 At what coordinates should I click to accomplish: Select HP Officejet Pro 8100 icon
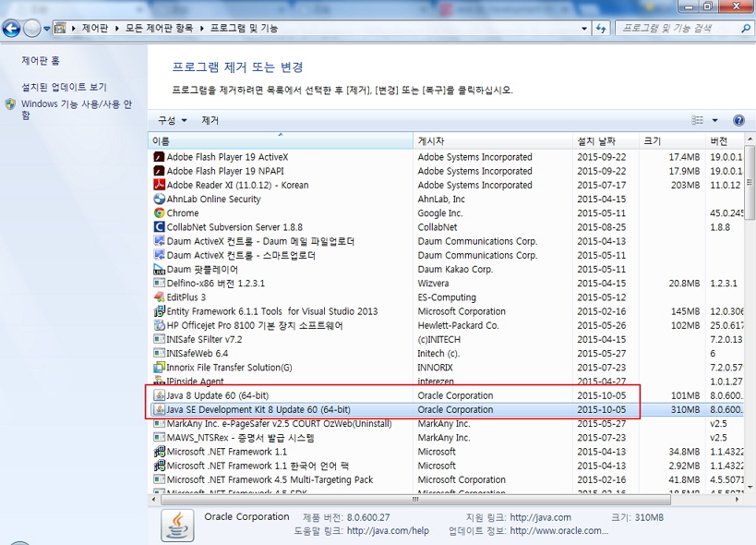[x=159, y=325]
